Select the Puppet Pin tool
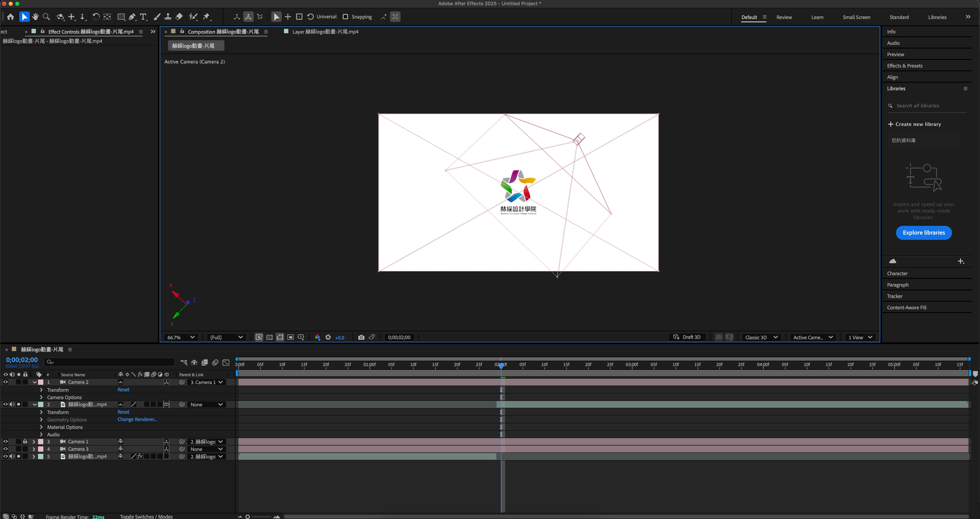980x519 pixels. 206,17
